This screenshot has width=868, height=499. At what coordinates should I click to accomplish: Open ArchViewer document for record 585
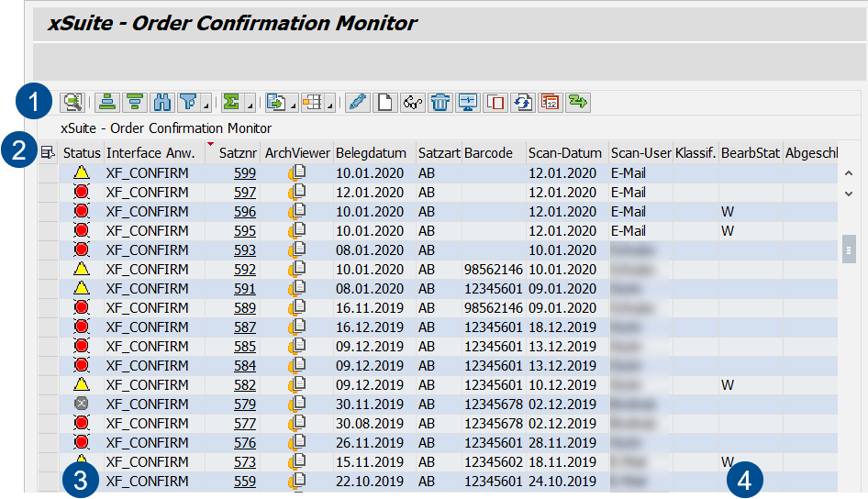pos(297,347)
